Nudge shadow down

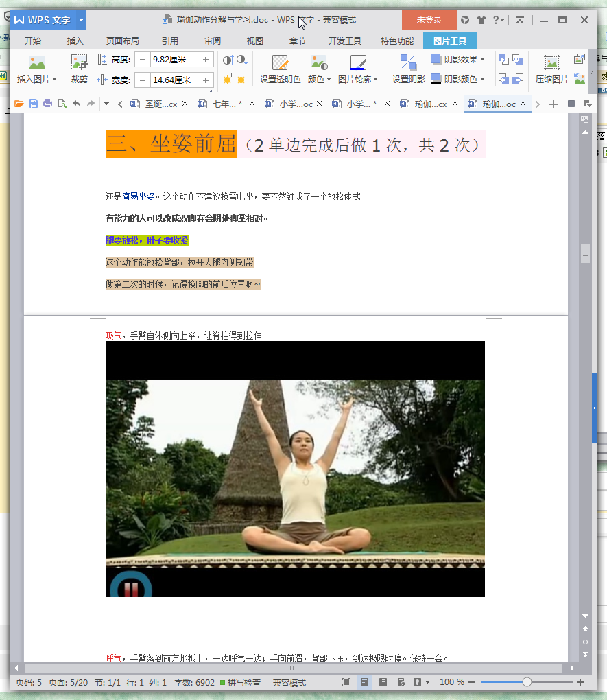[518, 60]
